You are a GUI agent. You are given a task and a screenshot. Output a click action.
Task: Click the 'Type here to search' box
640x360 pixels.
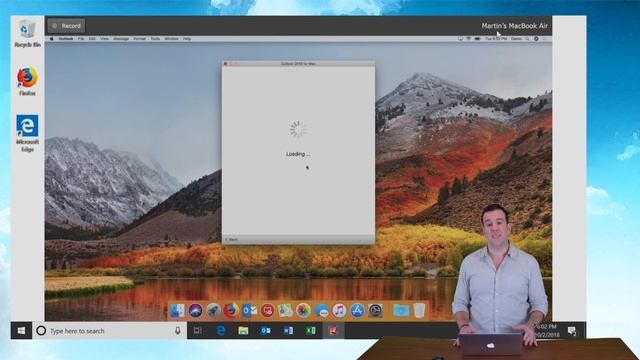click(x=109, y=331)
